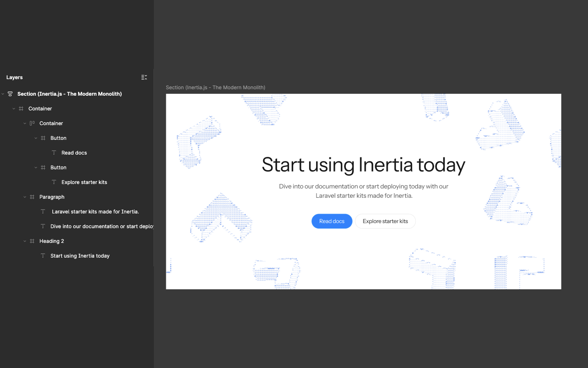Click the frame icon of the Button above Explore starter kits
This screenshot has height=368, width=588.
pos(43,167)
